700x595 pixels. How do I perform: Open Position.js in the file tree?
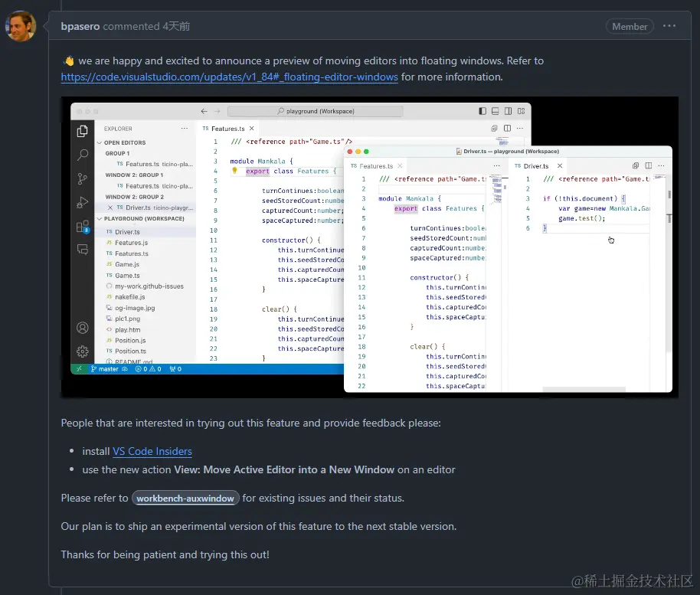[146, 341]
